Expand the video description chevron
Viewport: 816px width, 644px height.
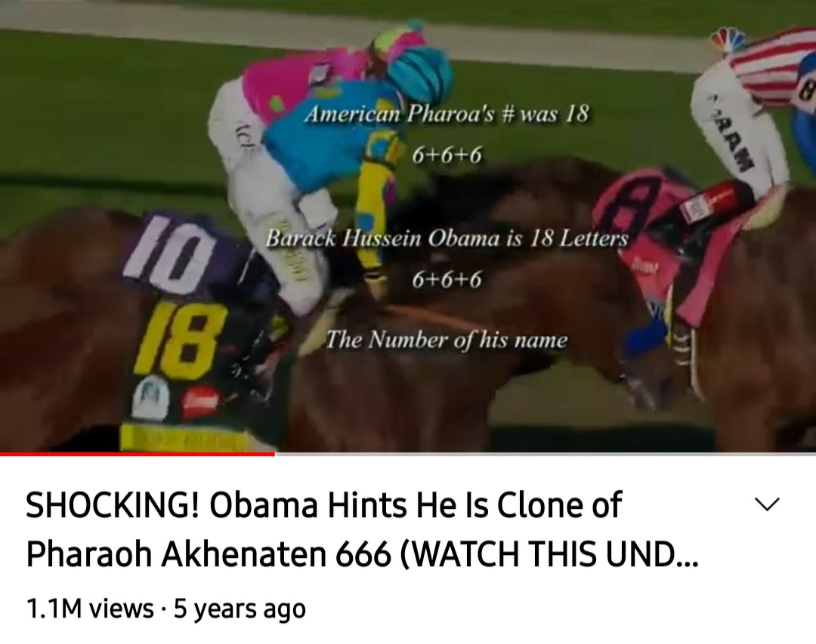(767, 504)
